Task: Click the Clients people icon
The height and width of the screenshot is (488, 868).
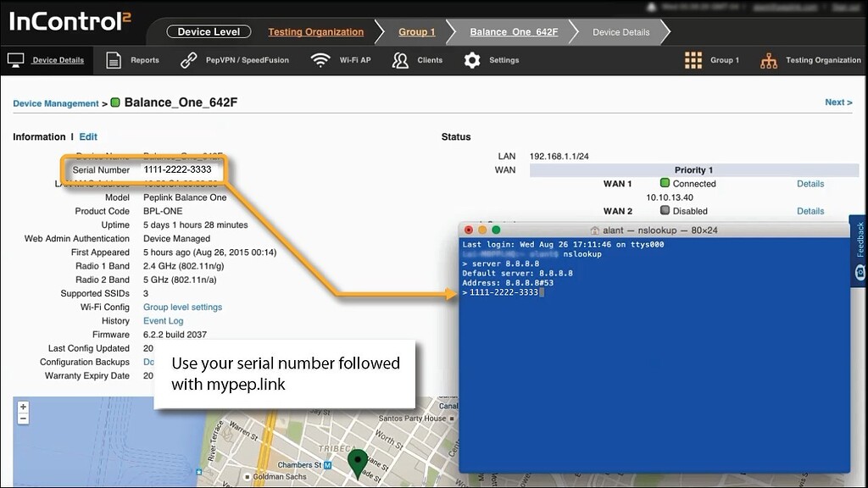Action: (x=399, y=60)
